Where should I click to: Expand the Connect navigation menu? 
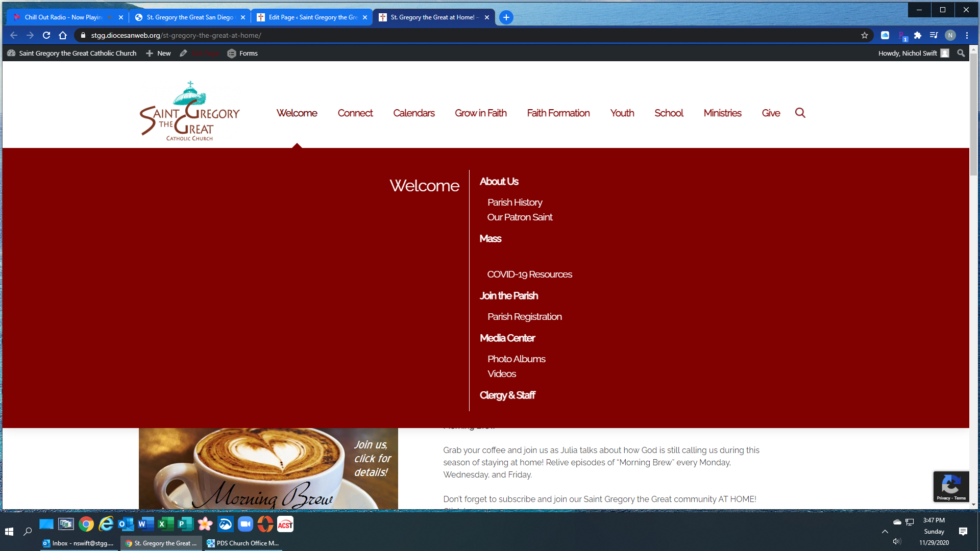click(355, 113)
